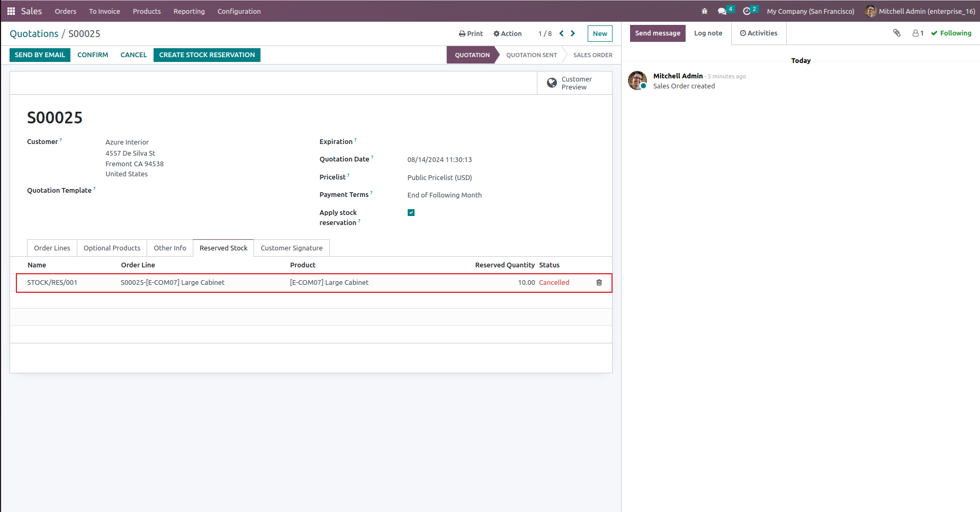Select the Sales Order status stage
The height and width of the screenshot is (512, 980).
(592, 55)
